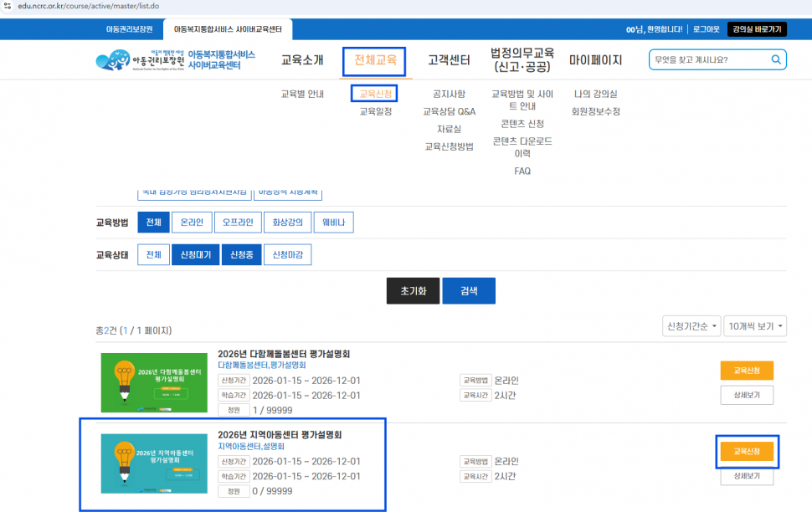Screen dimensions: 812x512
Task: Switch to the 아동권리보장원 top tab
Action: click(x=130, y=29)
